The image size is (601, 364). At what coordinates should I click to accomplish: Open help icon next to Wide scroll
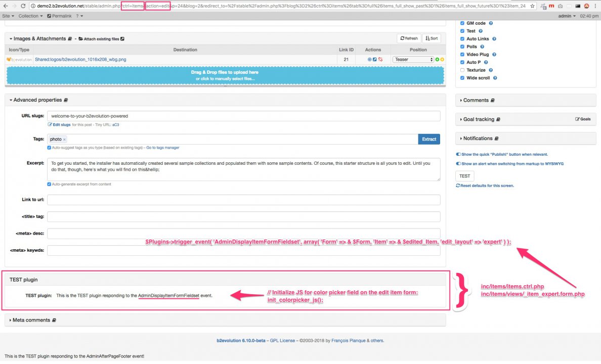pyautogui.click(x=495, y=78)
